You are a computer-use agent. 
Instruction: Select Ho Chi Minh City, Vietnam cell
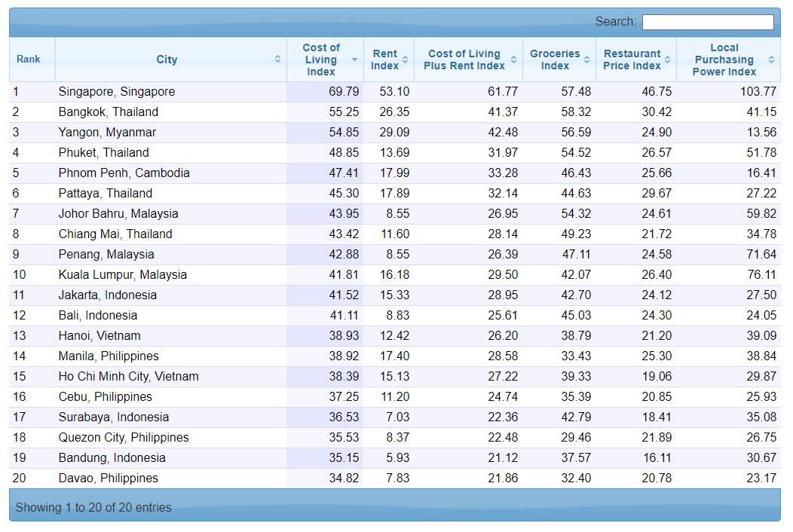click(171, 376)
